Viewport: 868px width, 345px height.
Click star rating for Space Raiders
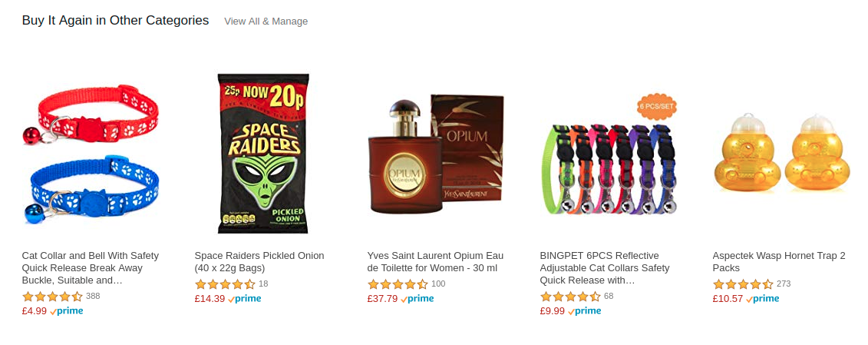click(226, 284)
